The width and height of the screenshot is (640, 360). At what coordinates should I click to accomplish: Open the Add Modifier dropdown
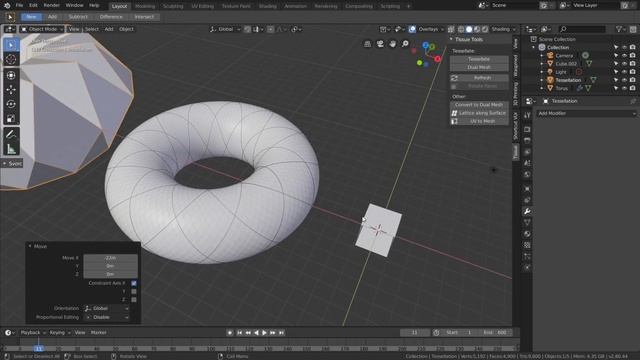(587, 113)
